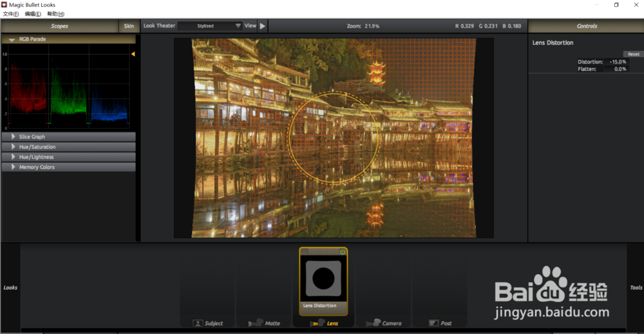Click the orange marker in RGB Parade
This screenshot has width=644, height=334.
coord(133,54)
